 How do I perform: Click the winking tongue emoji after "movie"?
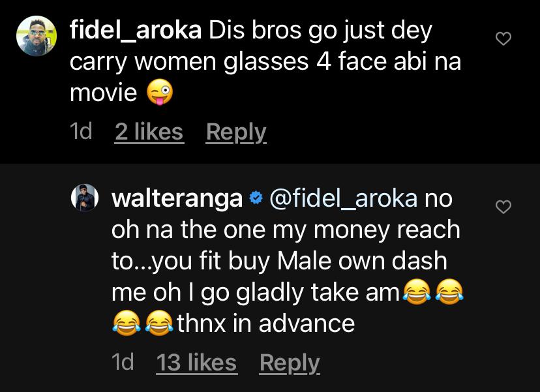(159, 94)
